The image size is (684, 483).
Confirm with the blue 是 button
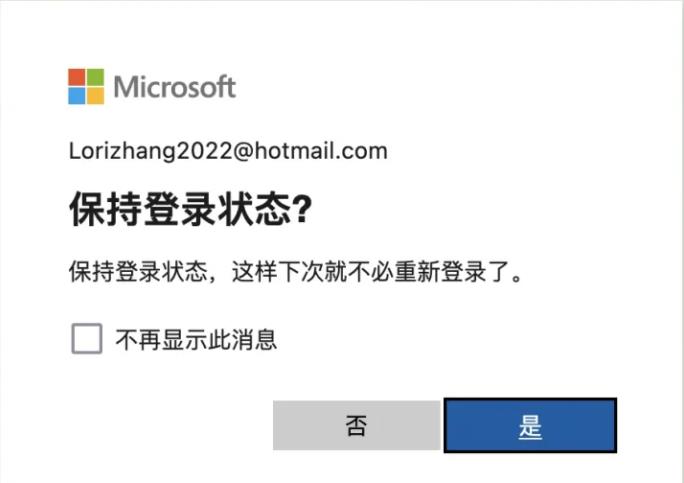[x=530, y=425]
